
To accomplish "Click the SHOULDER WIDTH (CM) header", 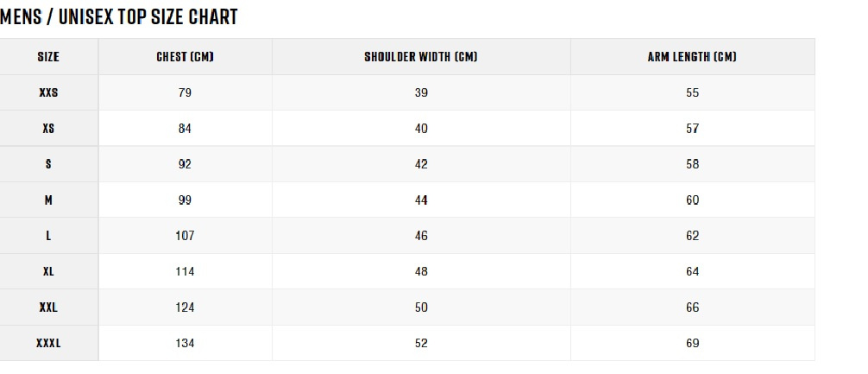I will [421, 56].
